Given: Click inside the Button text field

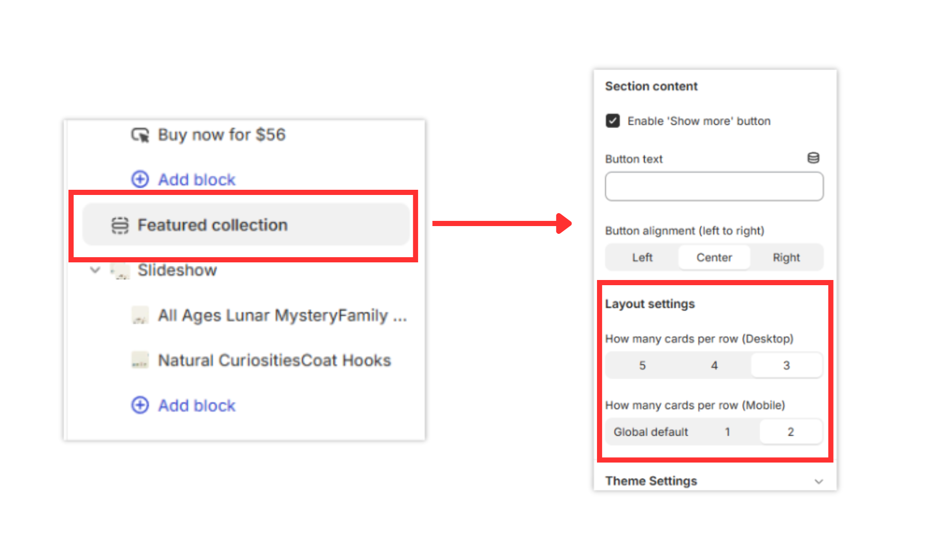Looking at the screenshot, I should [x=714, y=186].
